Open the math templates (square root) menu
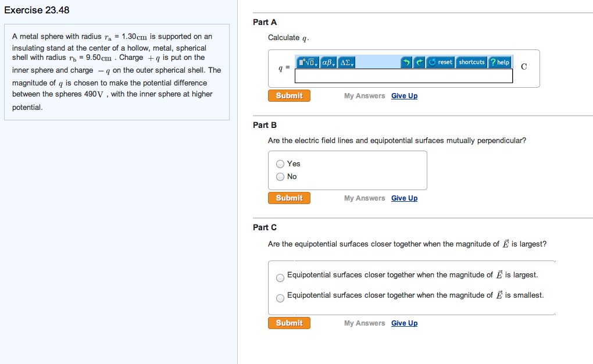 click(x=307, y=62)
